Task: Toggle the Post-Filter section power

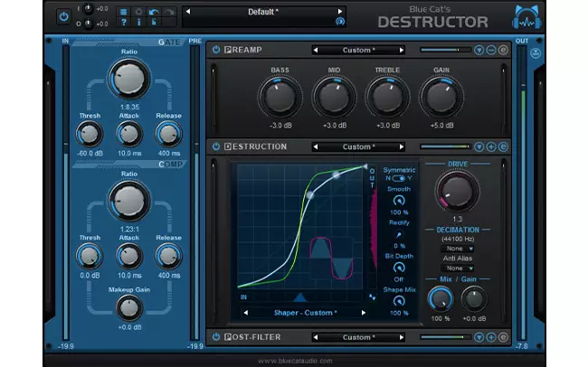Action: (216, 337)
